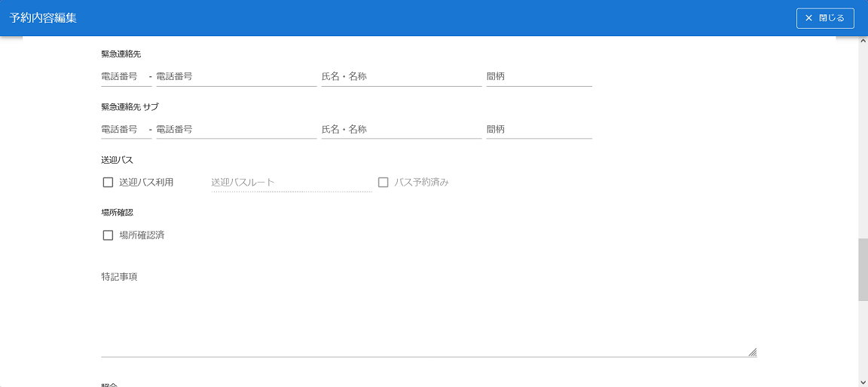Screen dimensions: 868x387
Task: Focus the 緊急連絡先 main phone number field
Action: click(x=236, y=77)
